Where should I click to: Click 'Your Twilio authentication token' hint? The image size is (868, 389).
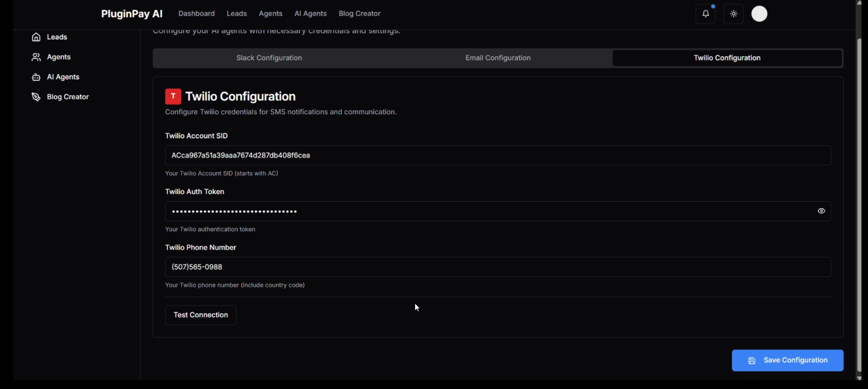coord(210,230)
